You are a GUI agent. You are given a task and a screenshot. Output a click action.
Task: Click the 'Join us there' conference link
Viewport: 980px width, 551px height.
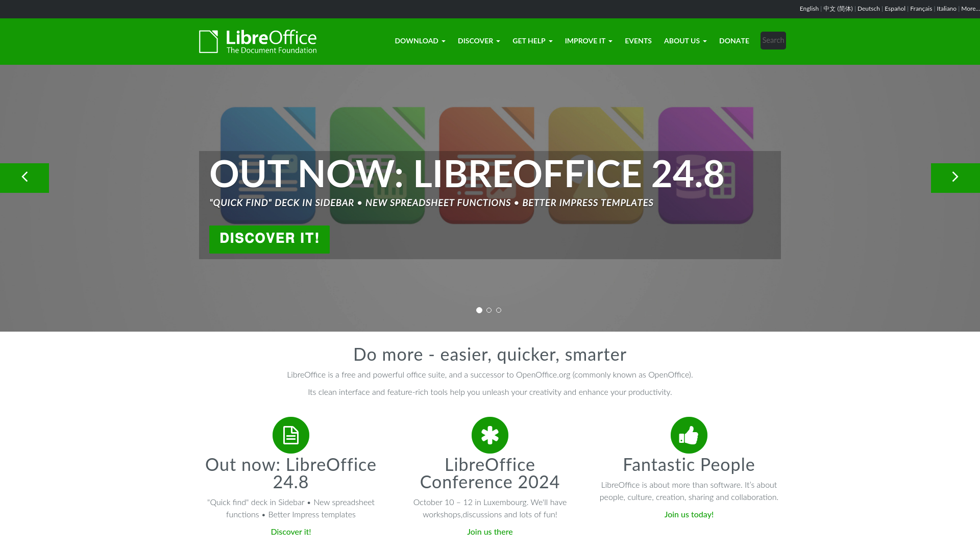click(490, 532)
